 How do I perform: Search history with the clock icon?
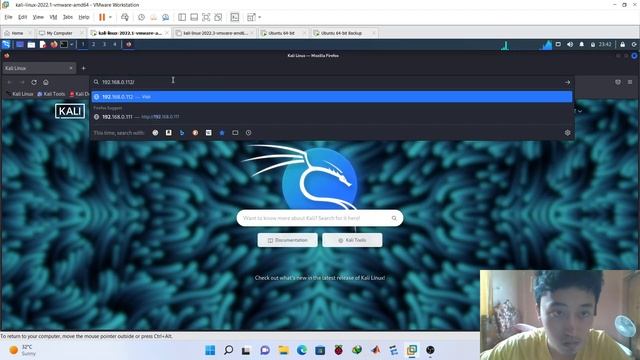(248, 133)
